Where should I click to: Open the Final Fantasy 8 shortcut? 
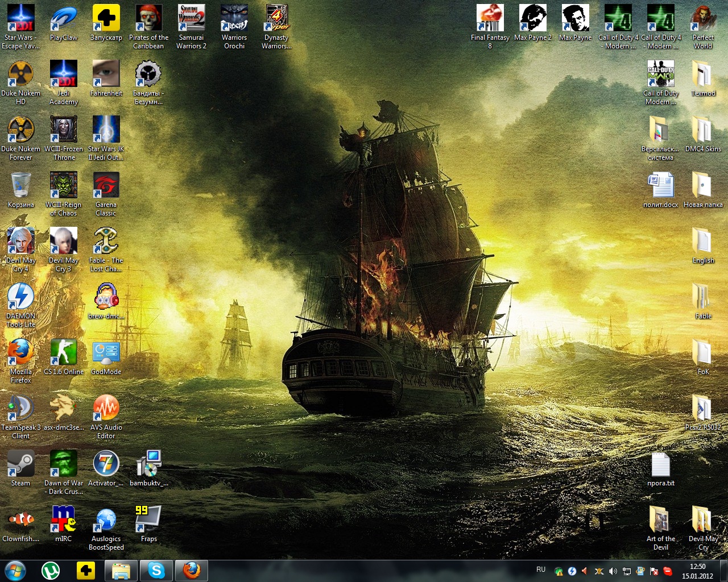coord(490,19)
